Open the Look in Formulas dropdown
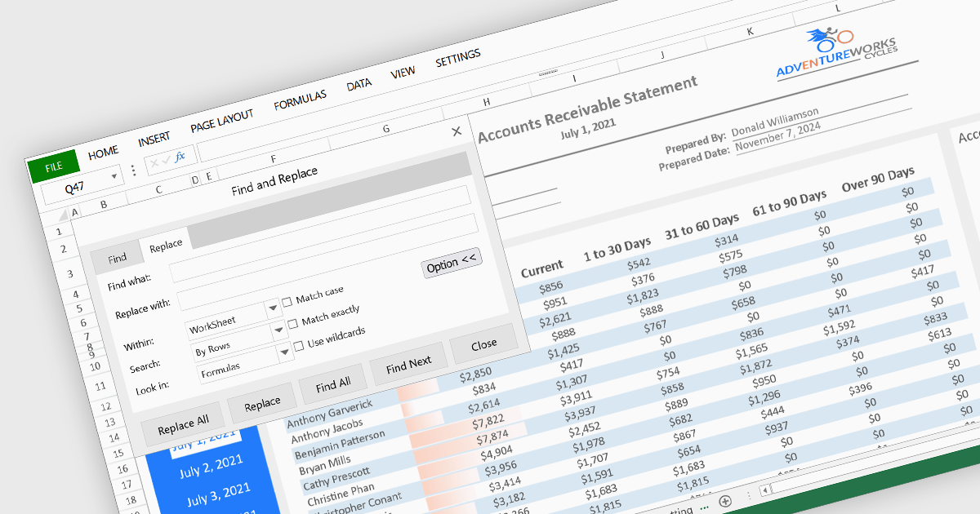This screenshot has height=514, width=980. coord(285,352)
